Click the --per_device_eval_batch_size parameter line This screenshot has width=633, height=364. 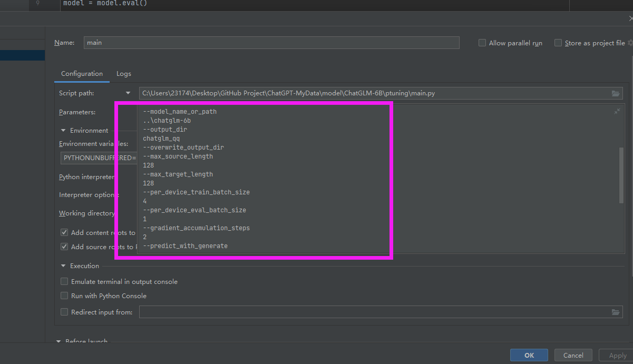coord(194,210)
